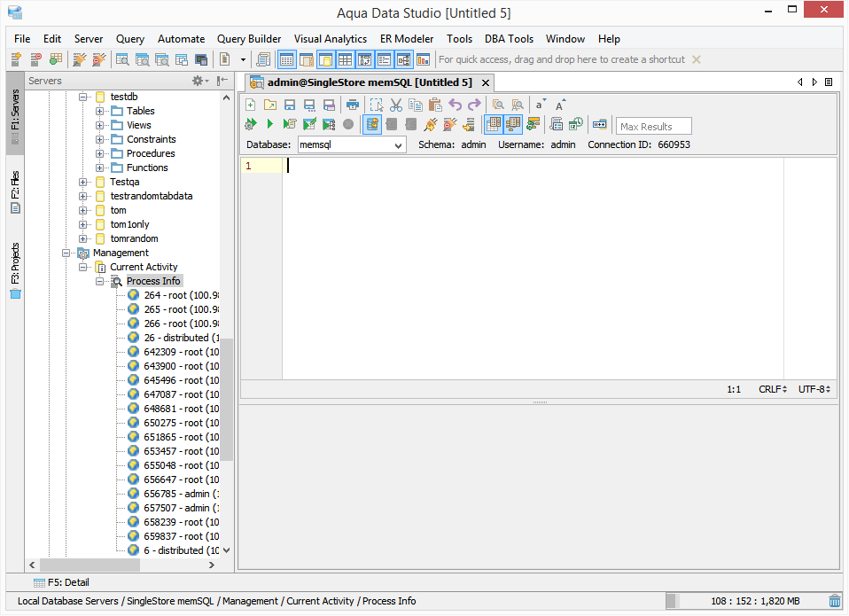This screenshot has width=849, height=616.
Task: Toggle the Auto Commit database icon
Action: click(372, 124)
